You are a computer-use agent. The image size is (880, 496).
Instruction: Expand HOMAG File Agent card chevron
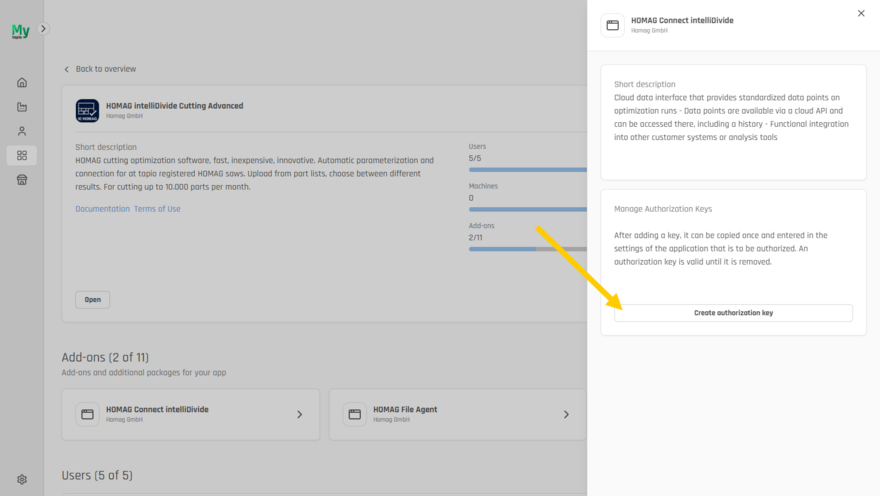566,414
